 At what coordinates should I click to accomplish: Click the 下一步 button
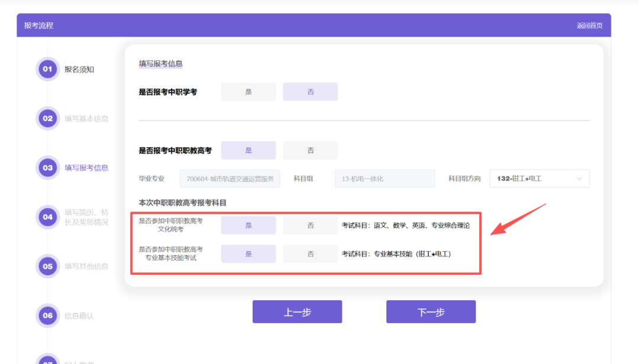coord(431,311)
